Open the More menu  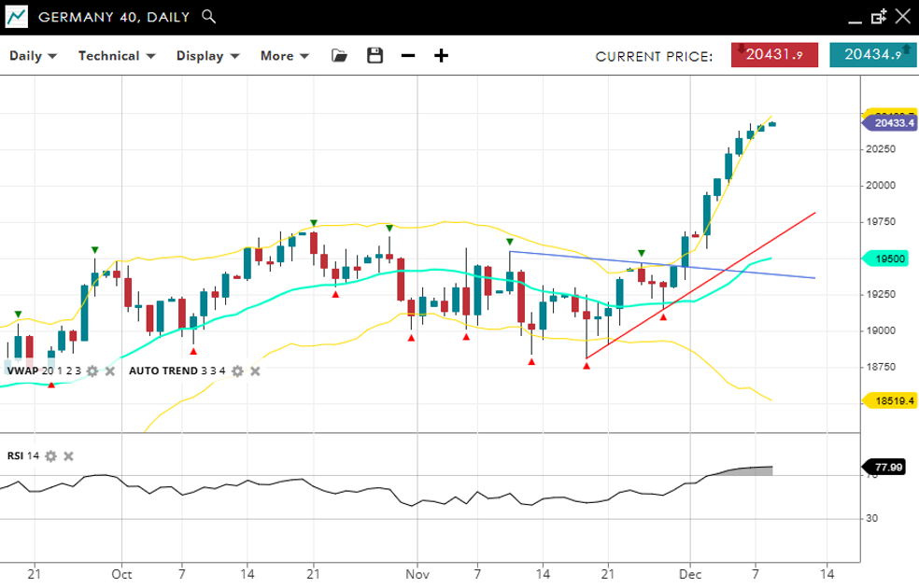point(284,56)
